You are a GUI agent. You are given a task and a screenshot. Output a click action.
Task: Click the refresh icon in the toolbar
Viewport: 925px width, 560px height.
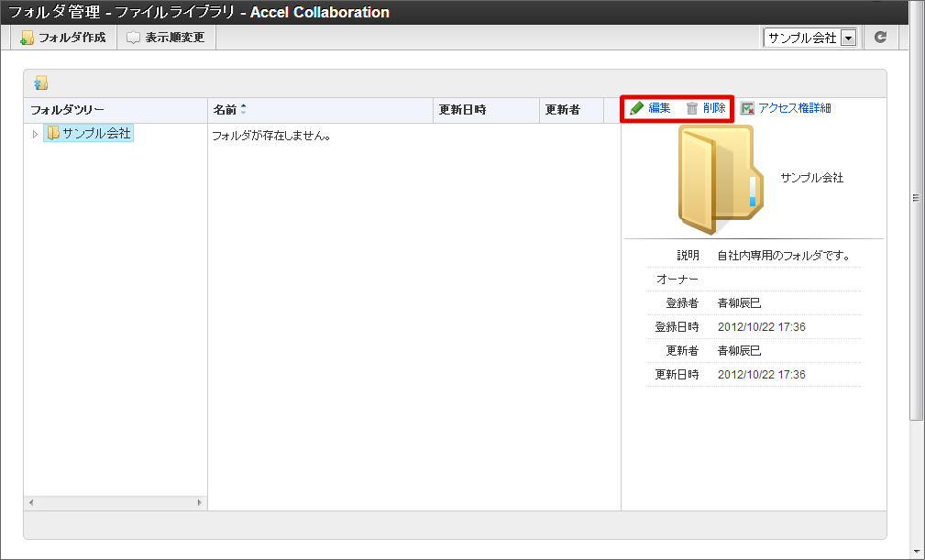[880, 38]
